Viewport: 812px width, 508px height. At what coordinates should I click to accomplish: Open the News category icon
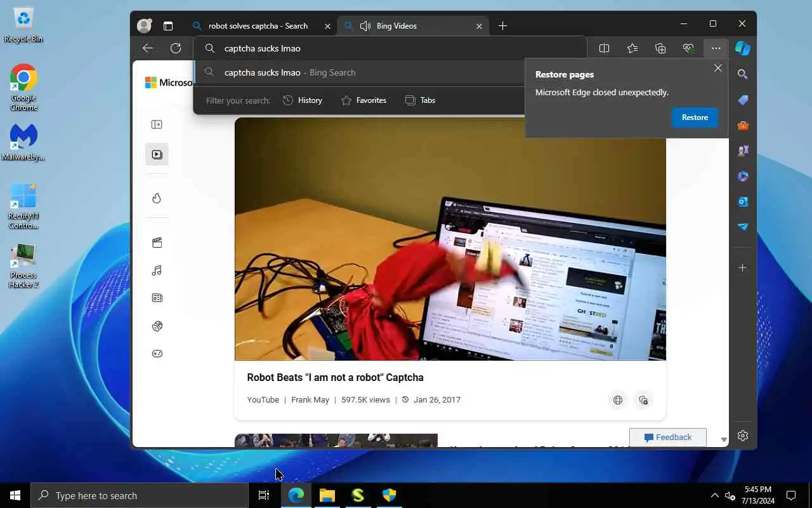pyautogui.click(x=157, y=298)
